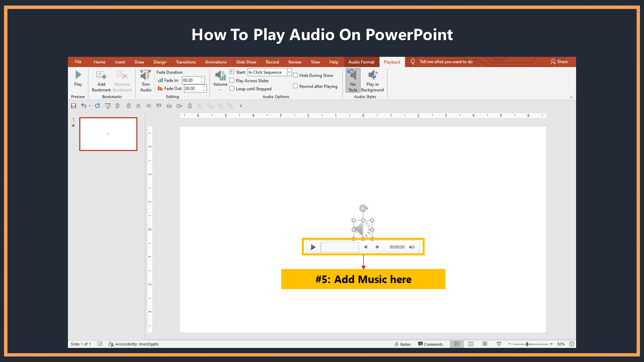644x362 pixels.
Task: Click the Play preview icon in ribbon
Action: pos(78,75)
